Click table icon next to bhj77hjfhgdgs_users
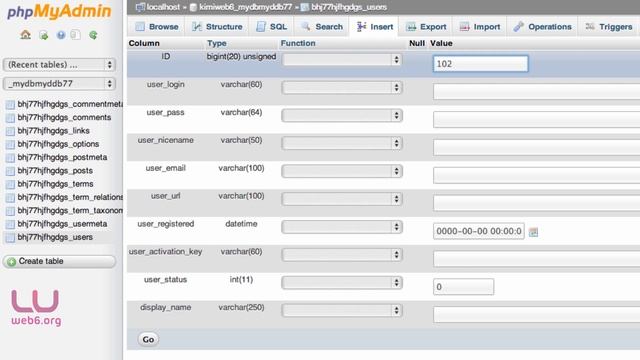Viewport: 640px width, 360px height. pyautogui.click(x=10, y=238)
